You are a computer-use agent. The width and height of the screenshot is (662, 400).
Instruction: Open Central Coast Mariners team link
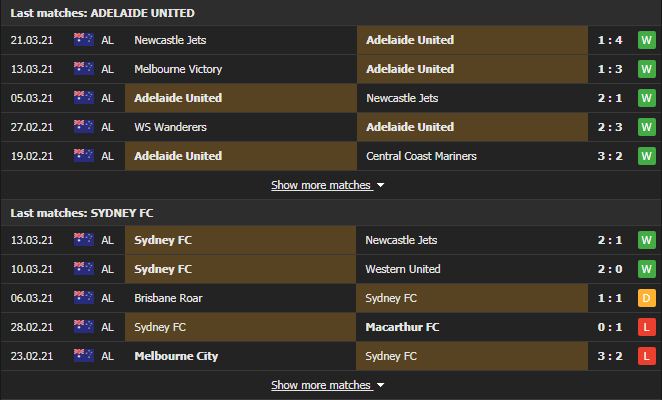pyautogui.click(x=421, y=156)
